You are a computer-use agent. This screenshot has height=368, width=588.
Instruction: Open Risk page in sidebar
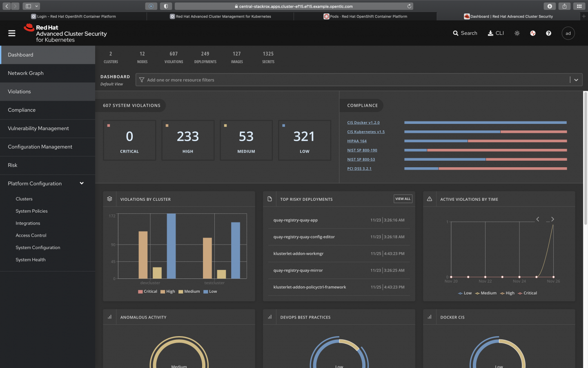click(x=47, y=165)
